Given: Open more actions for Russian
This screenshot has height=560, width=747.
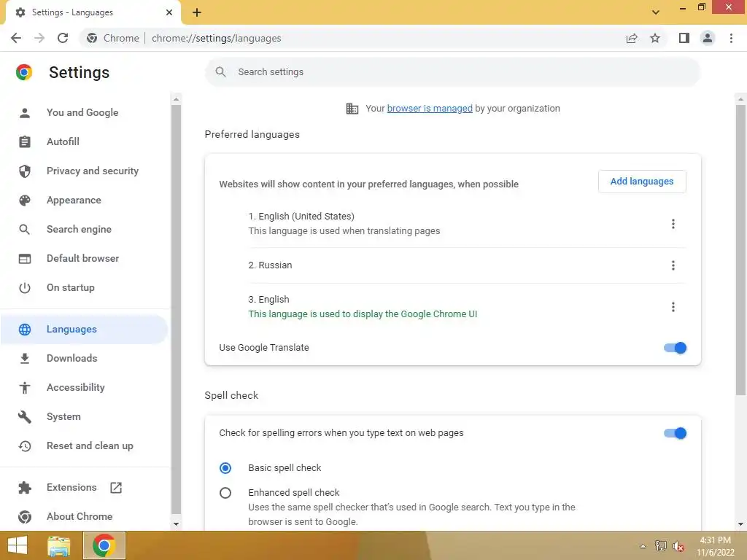Looking at the screenshot, I should pyautogui.click(x=673, y=265).
